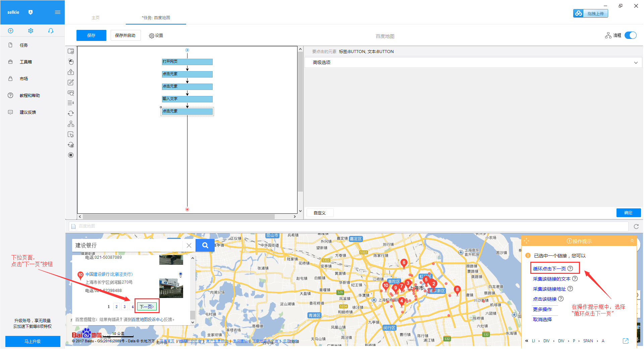The height and width of the screenshot is (349, 644).
Task: Select 循环点击下一页 option
Action: (549, 269)
